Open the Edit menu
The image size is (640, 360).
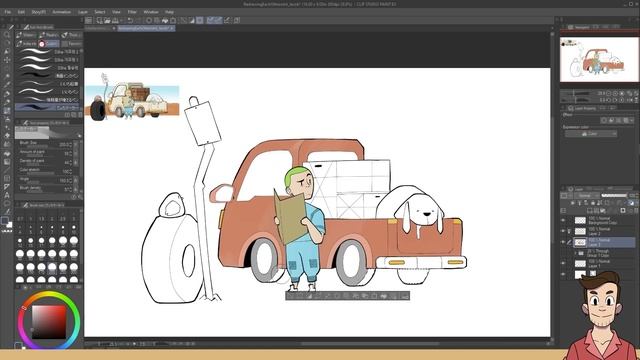coord(21,12)
